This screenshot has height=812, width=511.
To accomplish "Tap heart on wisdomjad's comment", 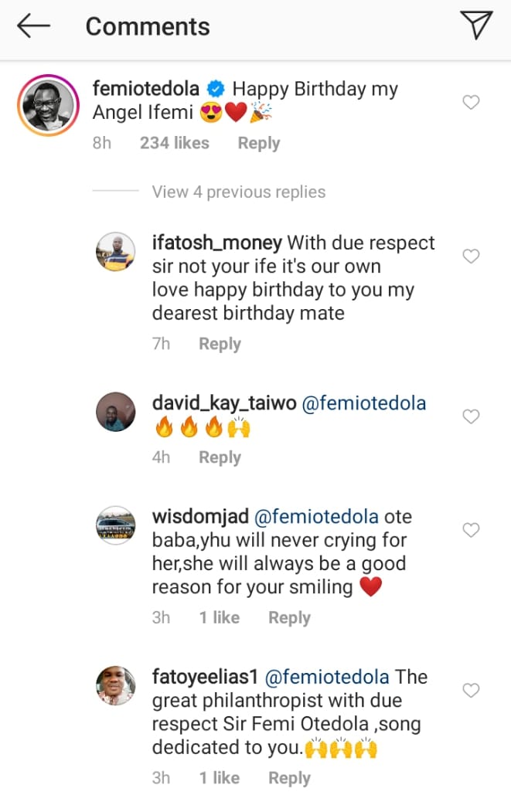I will pyautogui.click(x=471, y=530).
